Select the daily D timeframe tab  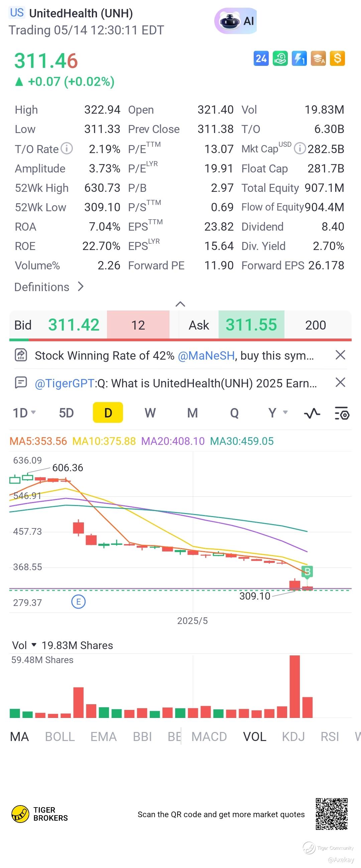click(108, 412)
